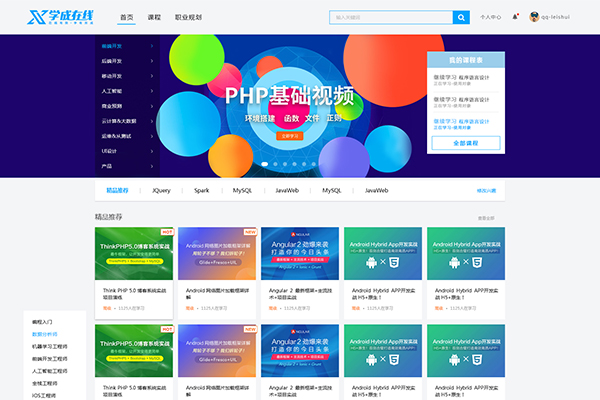Select the Spark filter tab

201,190
